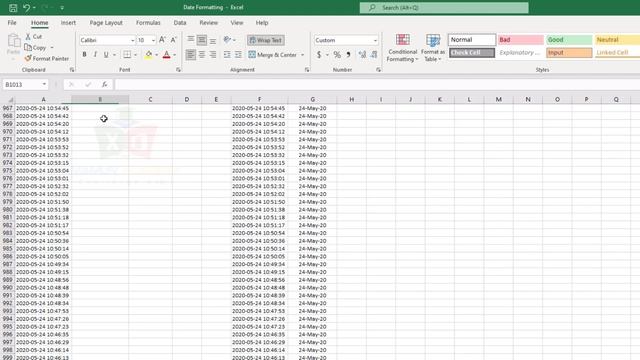The width and height of the screenshot is (640, 360).
Task: Click the Help tab
Action: pos(262,23)
